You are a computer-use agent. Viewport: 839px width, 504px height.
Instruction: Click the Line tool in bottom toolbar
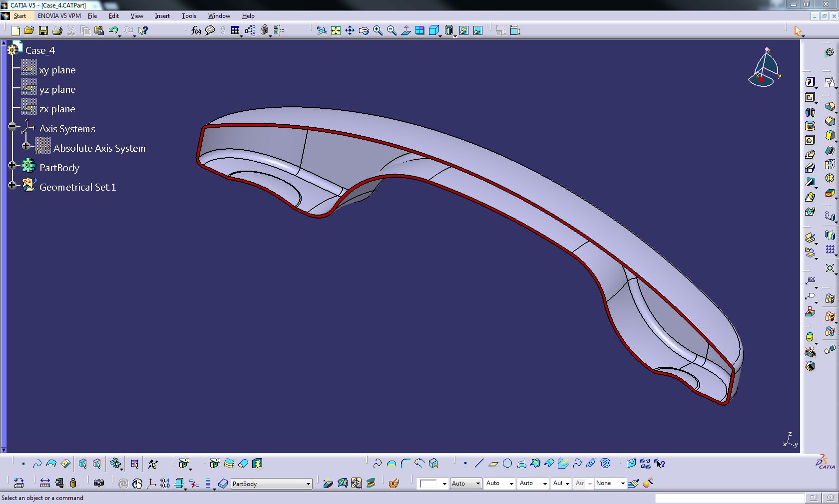click(x=479, y=464)
